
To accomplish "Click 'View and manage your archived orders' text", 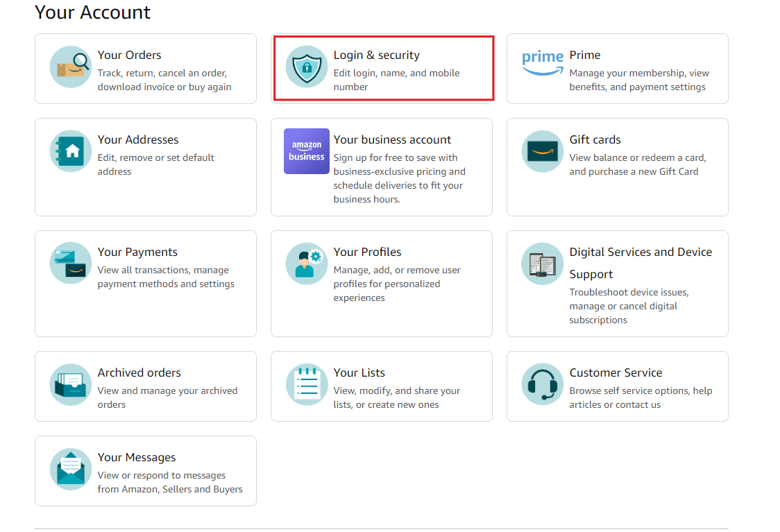I will click(x=167, y=397).
